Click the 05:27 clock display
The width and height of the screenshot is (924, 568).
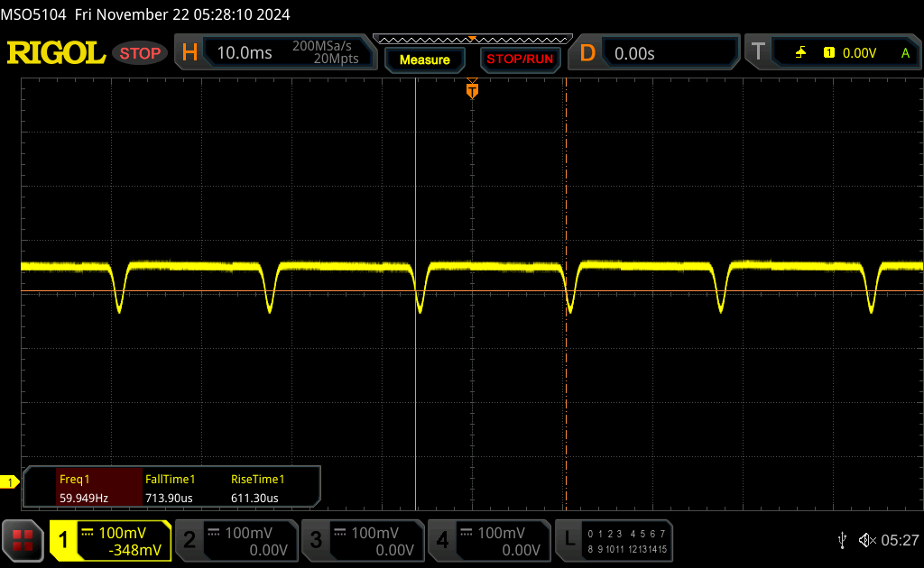(900, 540)
